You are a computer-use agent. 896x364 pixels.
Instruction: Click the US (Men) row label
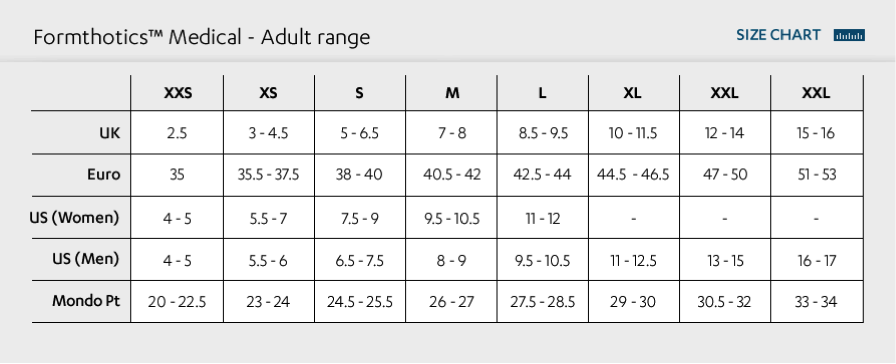click(x=86, y=259)
